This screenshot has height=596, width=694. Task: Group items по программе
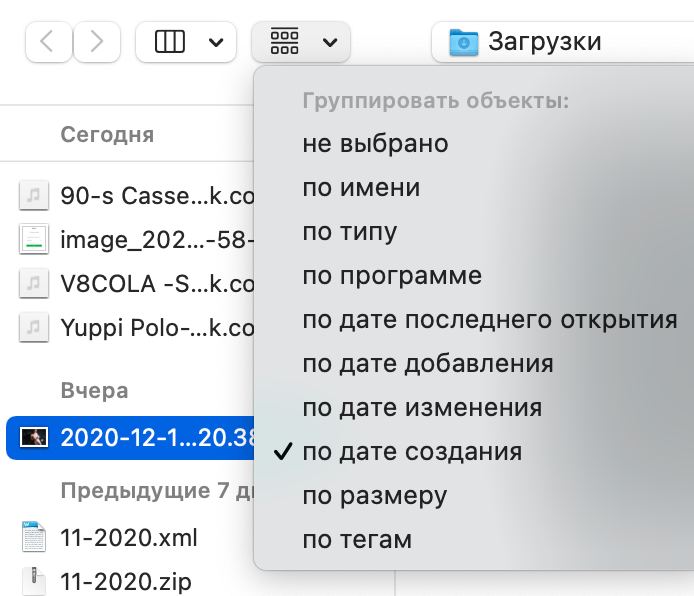coord(392,276)
